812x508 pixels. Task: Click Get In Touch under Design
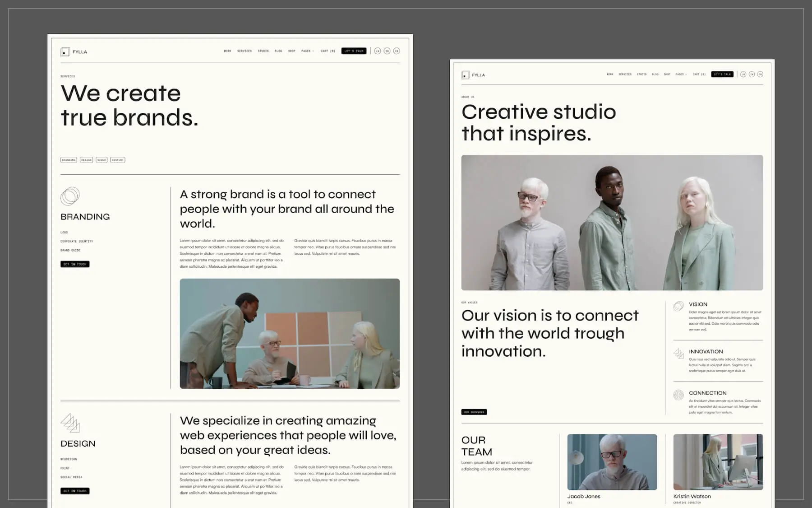(x=75, y=491)
